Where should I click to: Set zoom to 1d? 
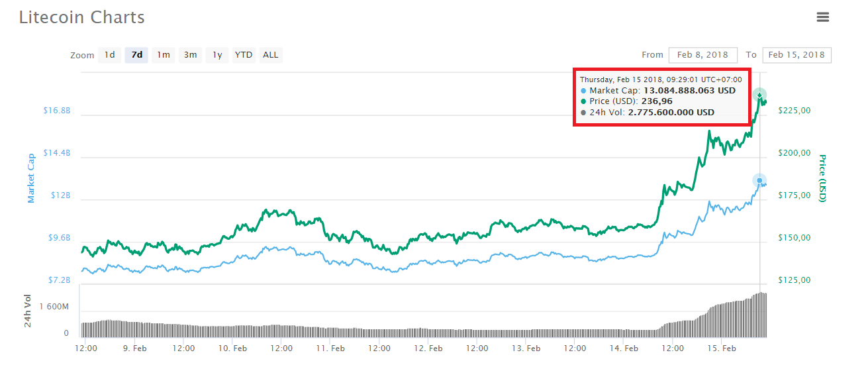(109, 55)
